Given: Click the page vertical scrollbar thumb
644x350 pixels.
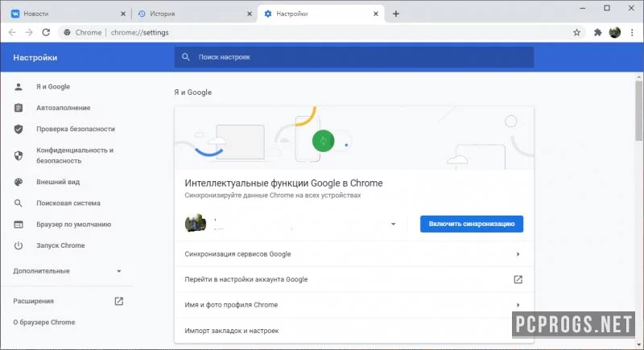Looking at the screenshot, I should 638,110.
